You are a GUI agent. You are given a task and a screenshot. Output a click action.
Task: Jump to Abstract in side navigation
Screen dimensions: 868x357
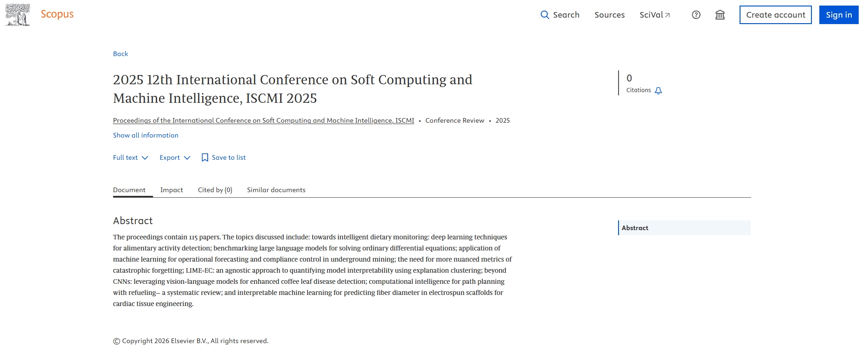coord(635,228)
